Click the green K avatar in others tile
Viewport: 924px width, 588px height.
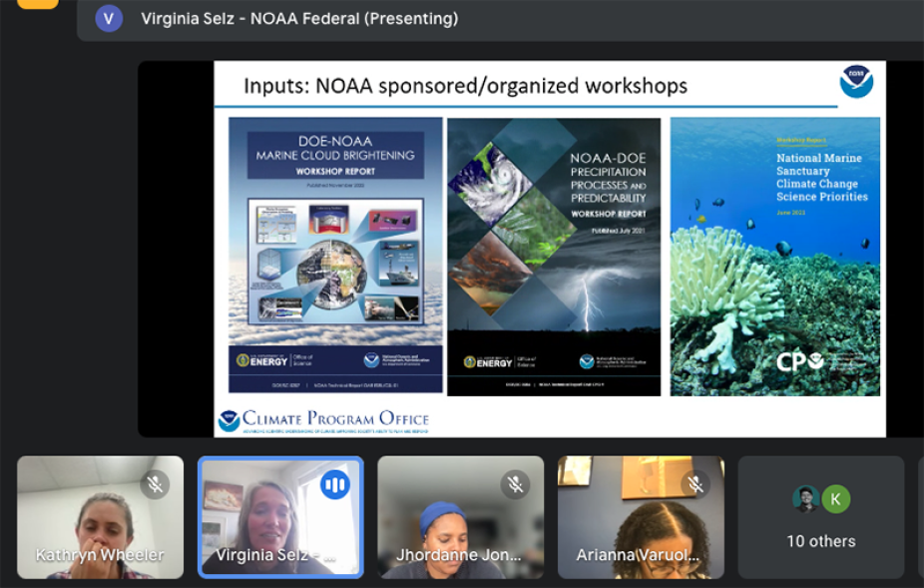(836, 498)
